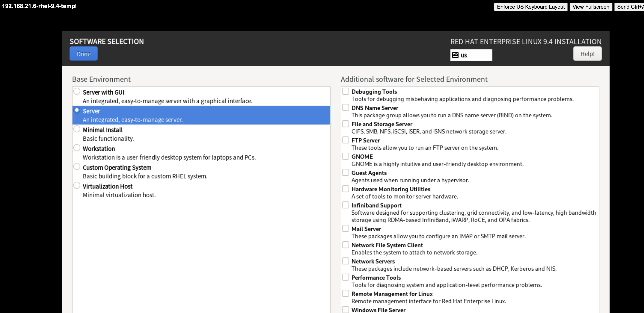This screenshot has height=313, width=644.
Task: Select Minimal Install base environment
Action: coord(77,129)
